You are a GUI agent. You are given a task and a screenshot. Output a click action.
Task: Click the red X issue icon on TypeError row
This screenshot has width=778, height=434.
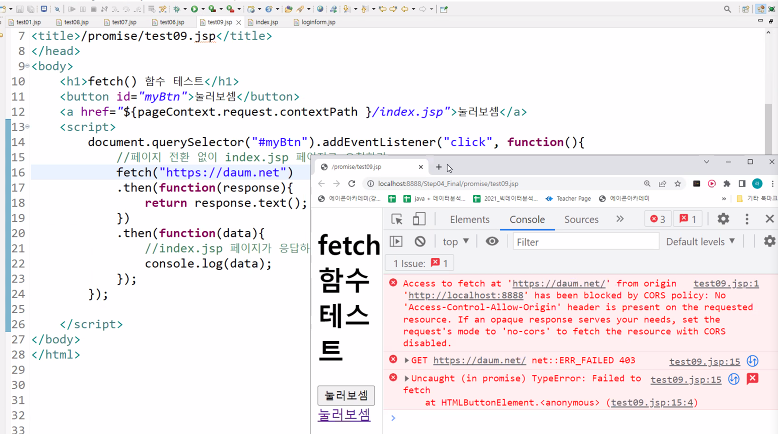pos(753,379)
